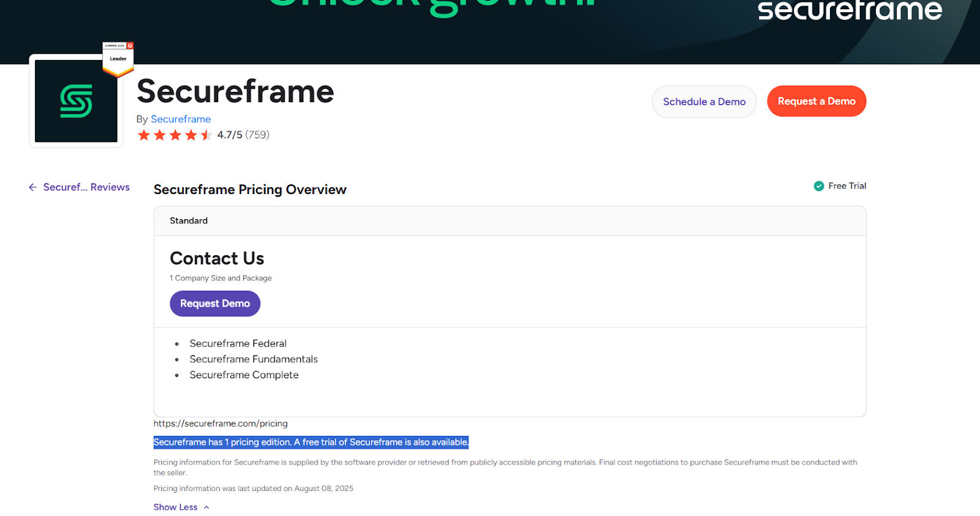Click the 4.7/5 rating text
Screen dimensions: 980x516
[x=230, y=135]
